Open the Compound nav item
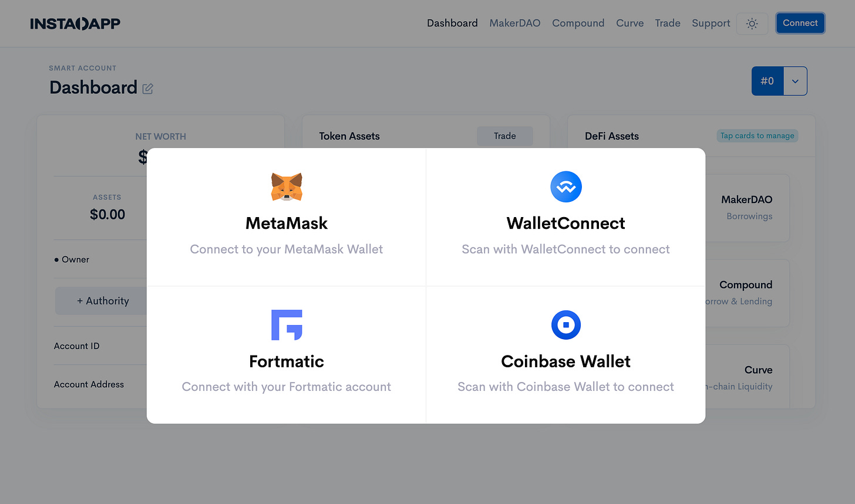Viewport: 855px width, 504px height. click(x=578, y=23)
